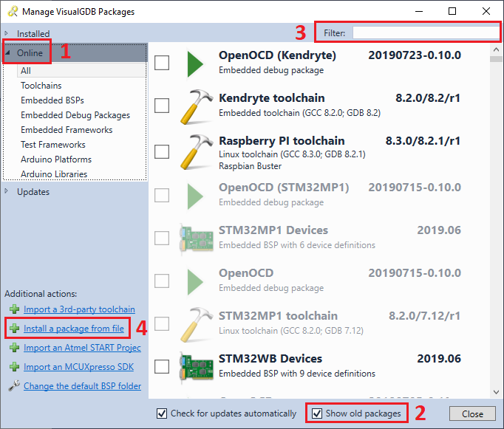Select Test Frameworks category
The height and width of the screenshot is (429, 504).
[53, 145]
